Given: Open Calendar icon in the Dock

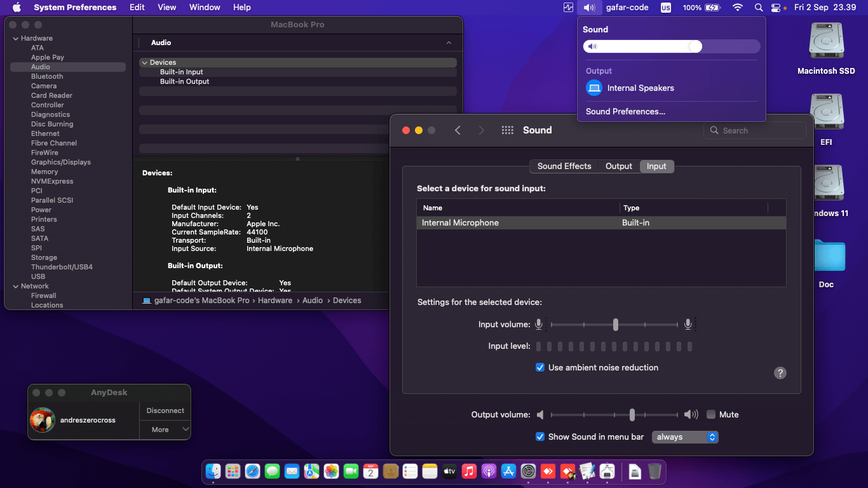Looking at the screenshot, I should coord(371,471).
